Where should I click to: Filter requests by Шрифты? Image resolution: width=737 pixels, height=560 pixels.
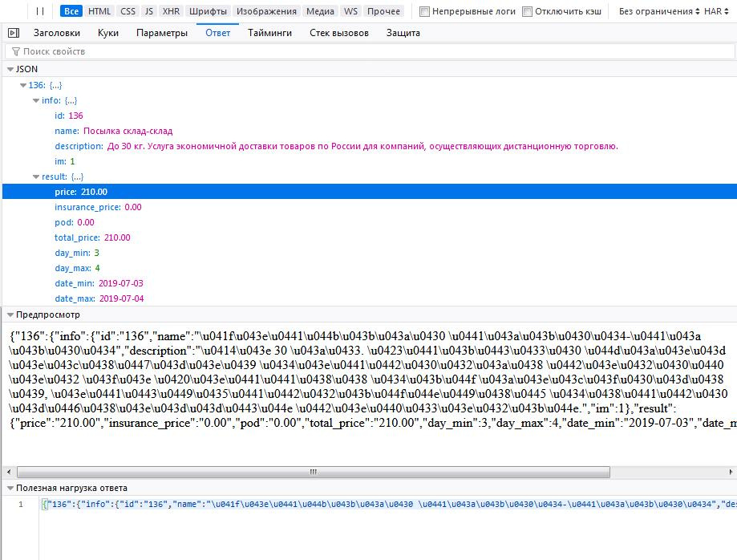point(208,10)
